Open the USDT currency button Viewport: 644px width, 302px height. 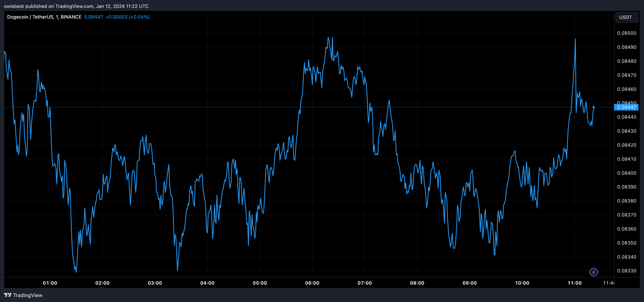tap(627, 17)
